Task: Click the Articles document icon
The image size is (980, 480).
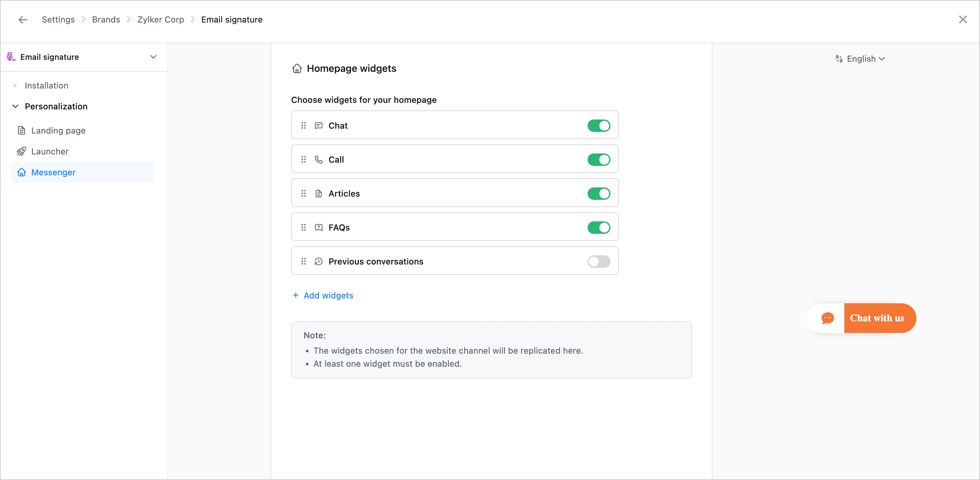Action: 318,193
